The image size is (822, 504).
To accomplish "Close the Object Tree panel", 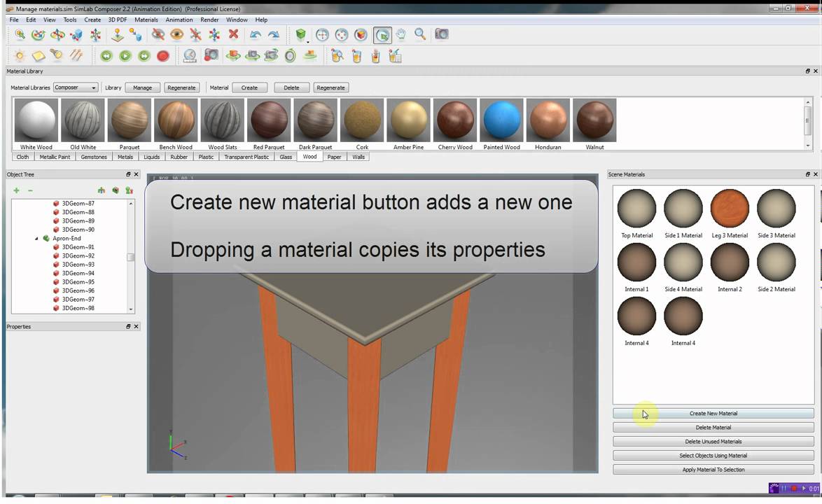I will [137, 174].
